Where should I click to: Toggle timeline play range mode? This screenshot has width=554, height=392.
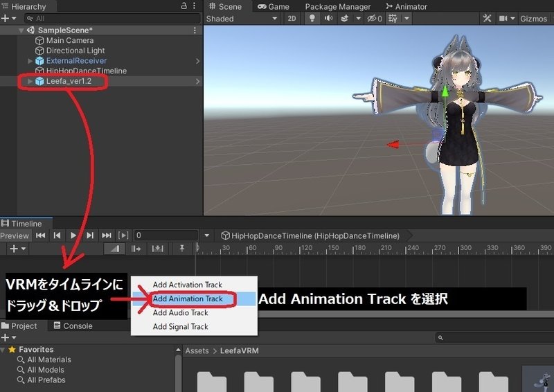click(123, 235)
